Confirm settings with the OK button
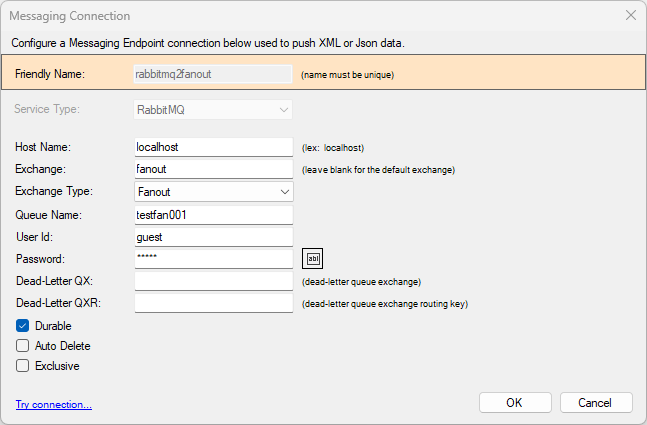 pos(515,402)
